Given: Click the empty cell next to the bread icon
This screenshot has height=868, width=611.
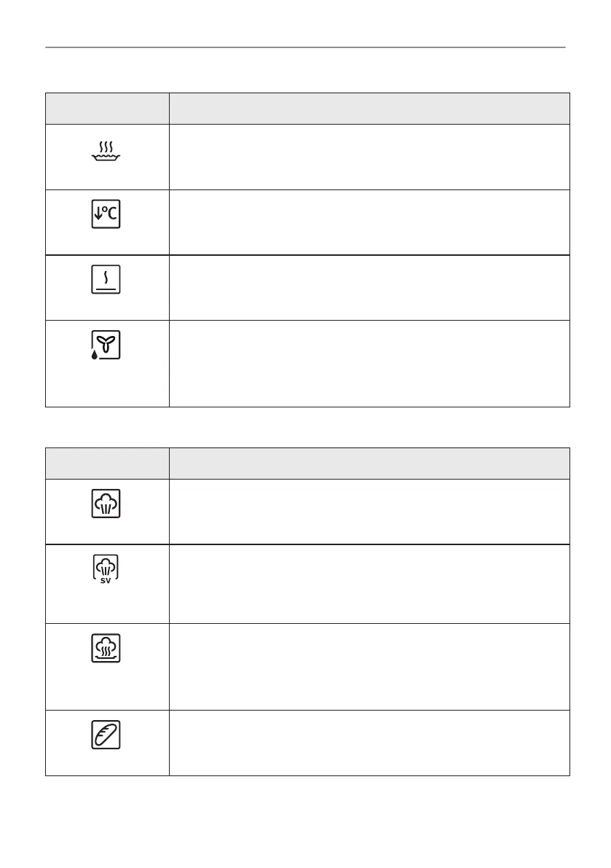Looking at the screenshot, I should coord(368,742).
